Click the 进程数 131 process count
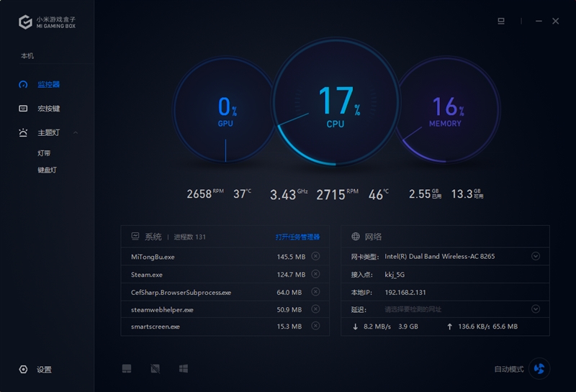 (x=189, y=237)
